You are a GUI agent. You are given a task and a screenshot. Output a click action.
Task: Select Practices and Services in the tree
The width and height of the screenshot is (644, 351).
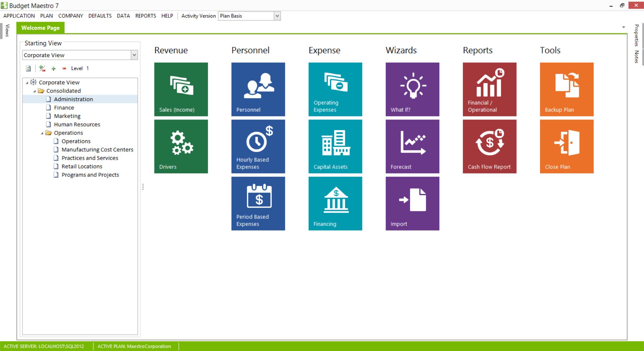(x=90, y=158)
